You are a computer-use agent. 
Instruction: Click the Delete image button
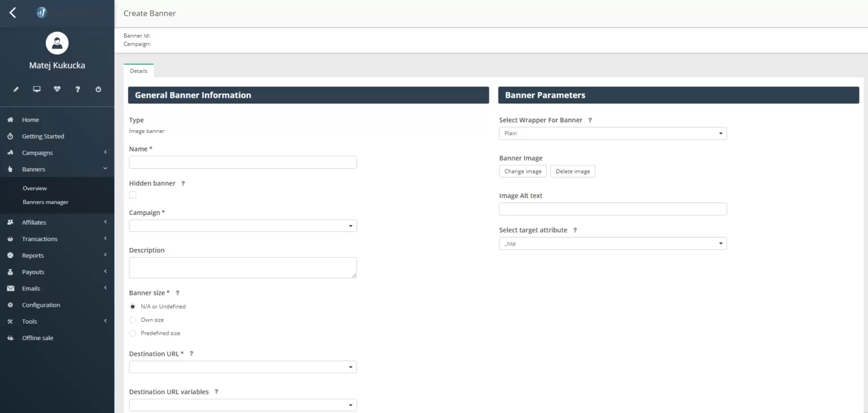pos(572,171)
